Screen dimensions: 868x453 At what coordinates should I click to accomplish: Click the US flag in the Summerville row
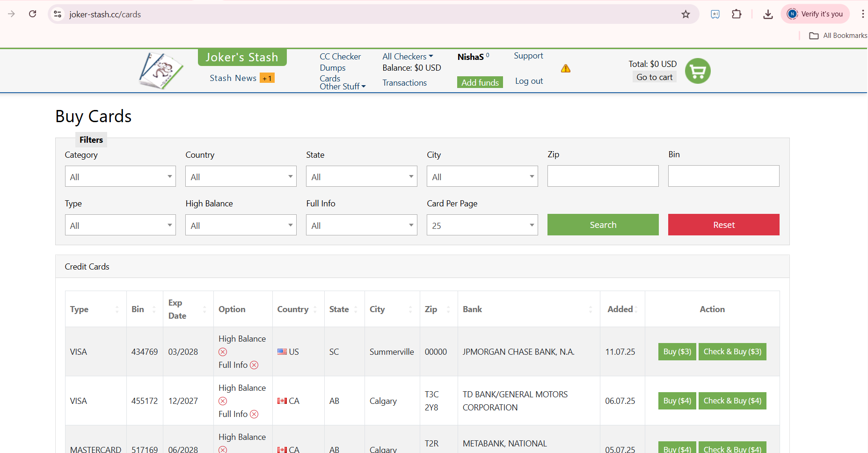(x=282, y=352)
